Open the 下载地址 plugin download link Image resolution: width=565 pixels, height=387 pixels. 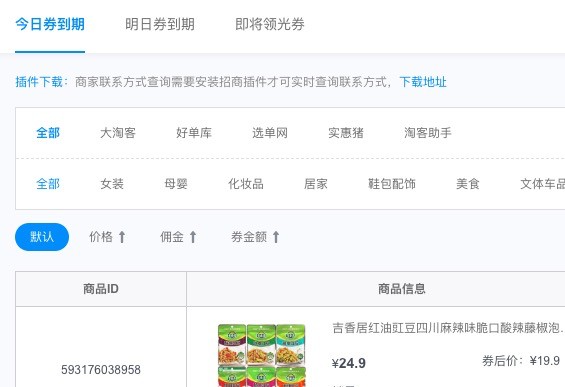coord(423,82)
